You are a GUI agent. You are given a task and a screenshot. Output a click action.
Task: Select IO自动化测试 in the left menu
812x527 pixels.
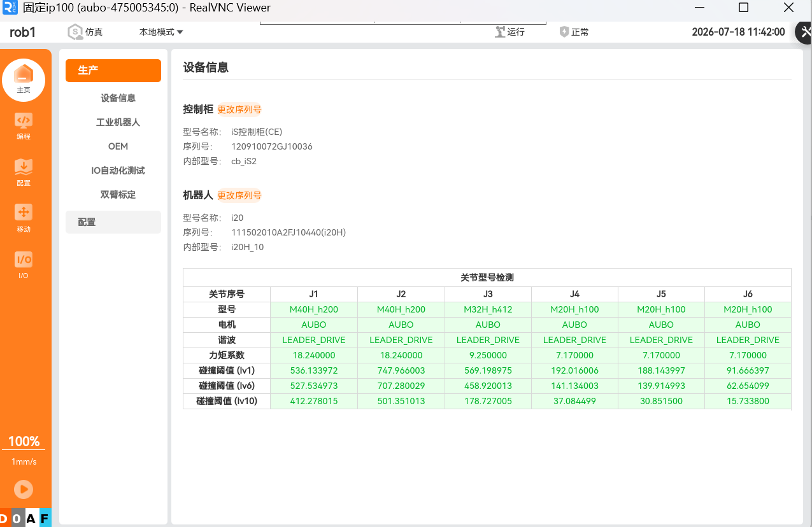(118, 171)
